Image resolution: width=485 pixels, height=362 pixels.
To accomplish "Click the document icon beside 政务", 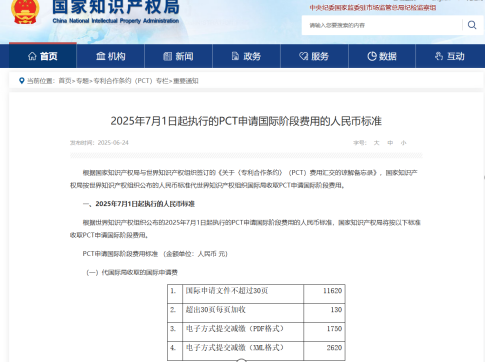I will click(235, 56).
